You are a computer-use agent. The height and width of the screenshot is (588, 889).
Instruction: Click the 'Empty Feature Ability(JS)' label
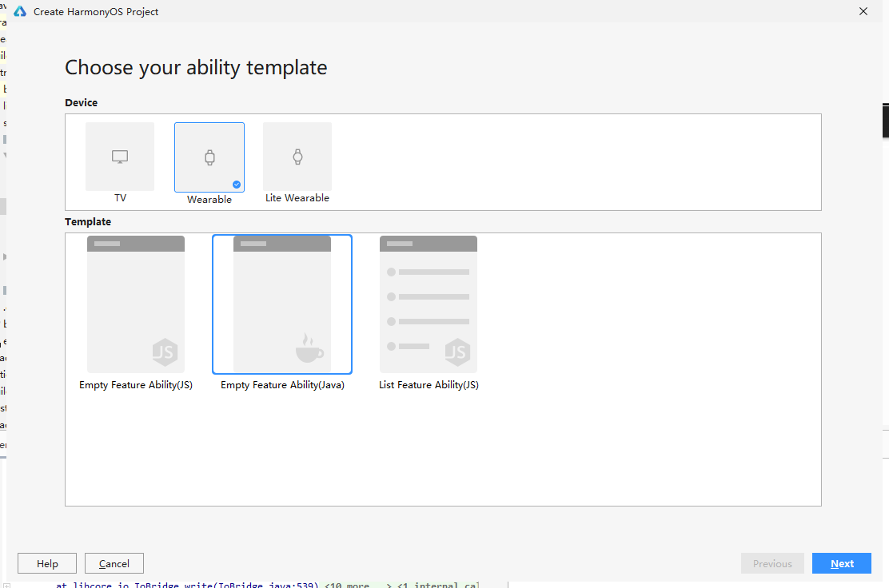click(136, 385)
